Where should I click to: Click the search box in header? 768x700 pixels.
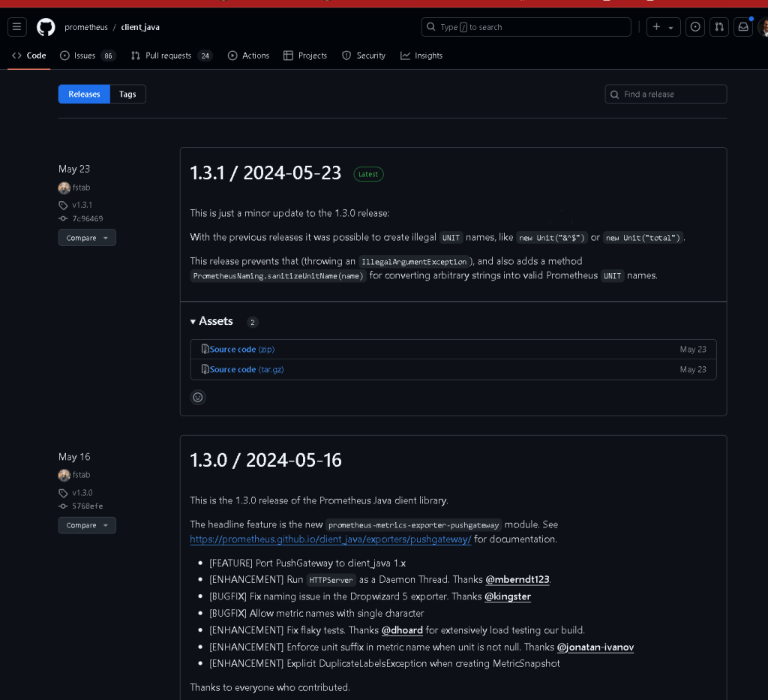coord(526,27)
